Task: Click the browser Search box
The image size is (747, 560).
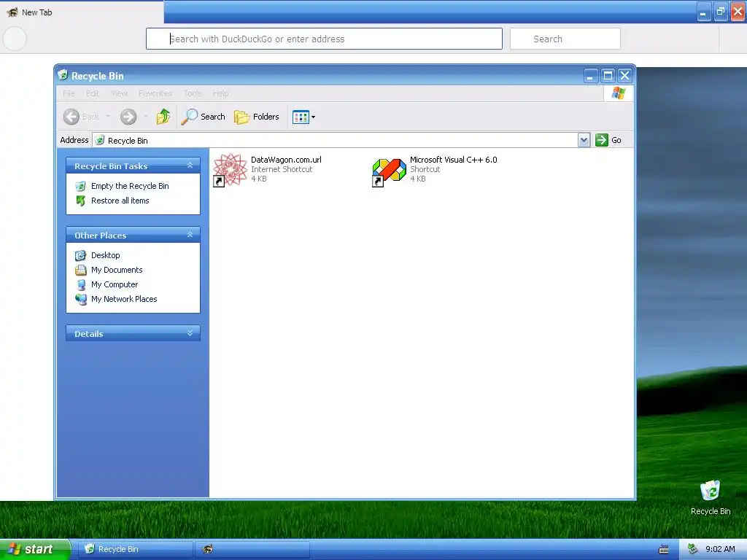Action: click(x=565, y=39)
